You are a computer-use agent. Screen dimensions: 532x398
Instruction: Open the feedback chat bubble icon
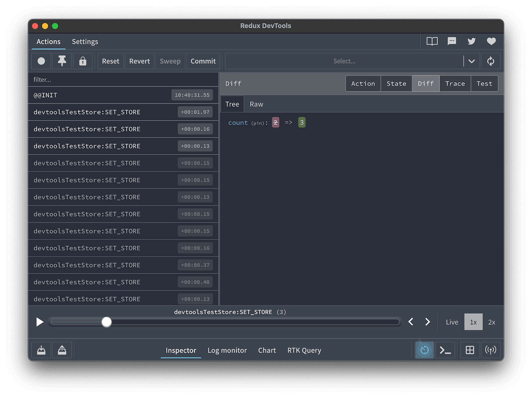452,41
